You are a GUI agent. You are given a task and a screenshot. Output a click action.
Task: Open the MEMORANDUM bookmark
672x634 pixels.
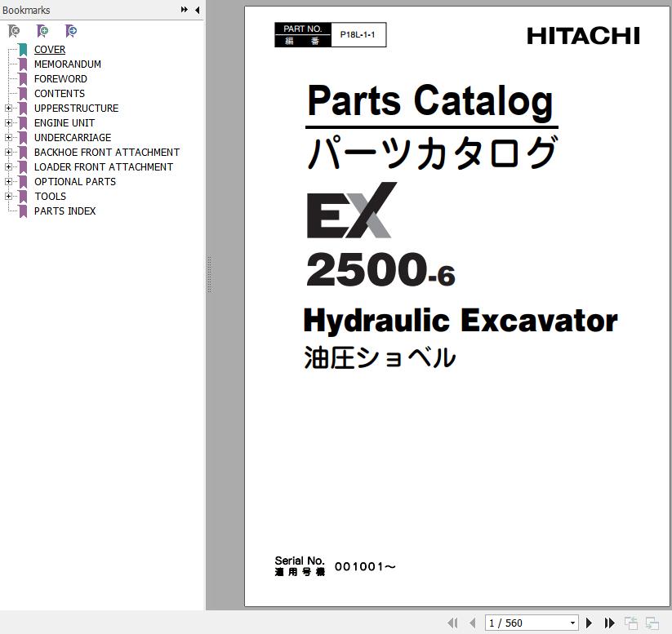[x=68, y=64]
